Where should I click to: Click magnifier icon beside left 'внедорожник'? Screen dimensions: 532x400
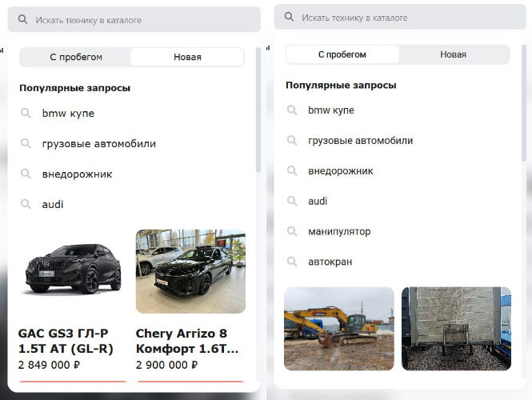point(26,174)
